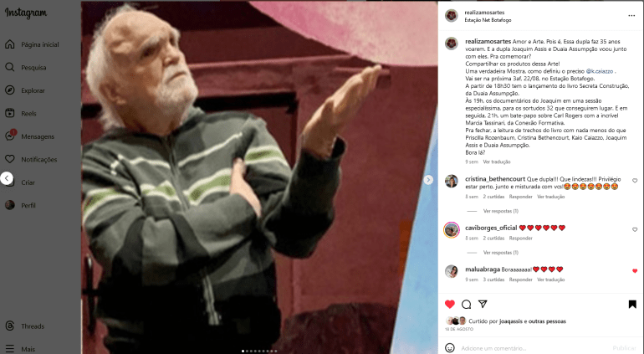Click Responder on maluabraga's comment
Viewport: 644px width, 354px height.
click(520, 280)
